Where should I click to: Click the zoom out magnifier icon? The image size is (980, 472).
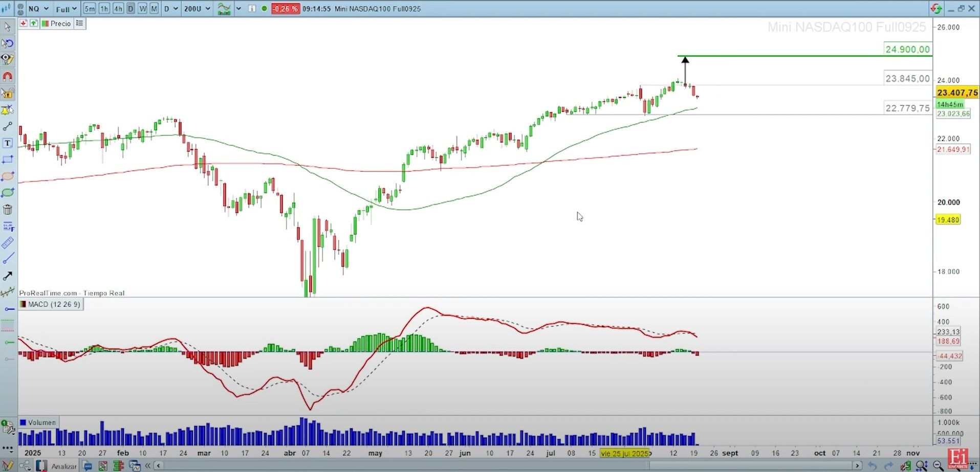click(938, 465)
